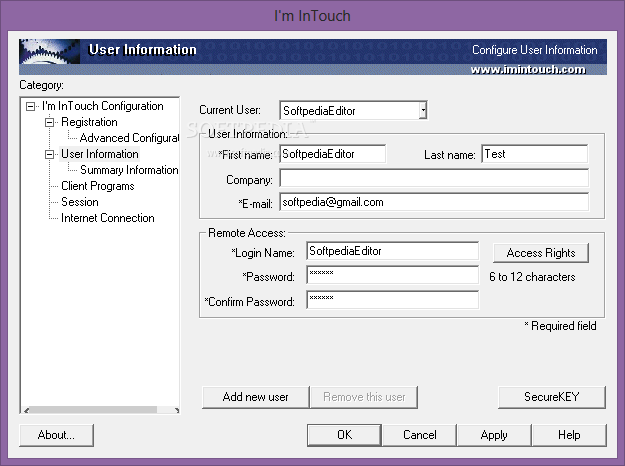This screenshot has height=466, width=625.
Task: Click the First name input field
Action: pyautogui.click(x=332, y=154)
